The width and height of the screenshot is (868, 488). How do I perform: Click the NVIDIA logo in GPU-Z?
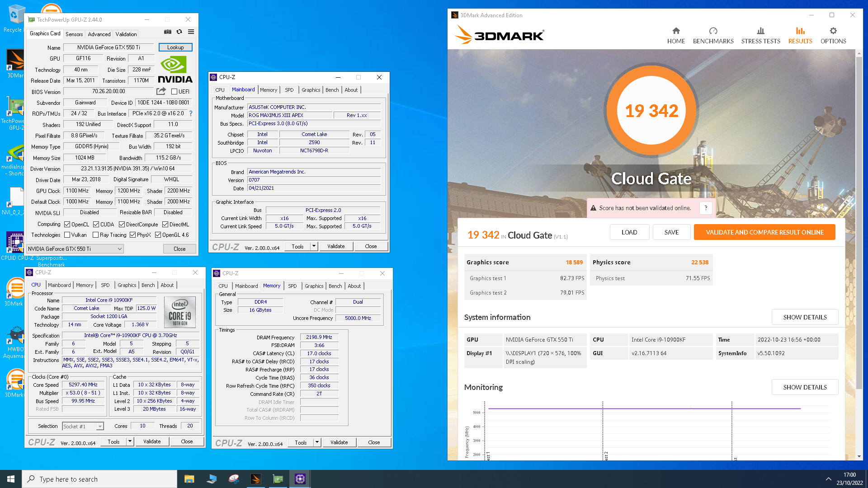coord(175,70)
